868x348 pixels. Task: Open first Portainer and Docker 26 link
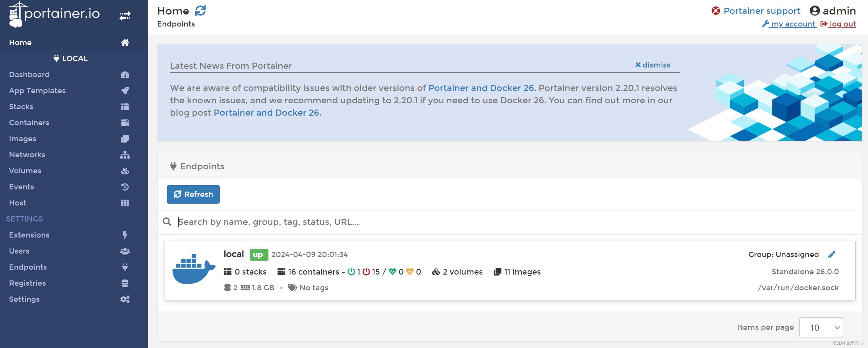481,88
